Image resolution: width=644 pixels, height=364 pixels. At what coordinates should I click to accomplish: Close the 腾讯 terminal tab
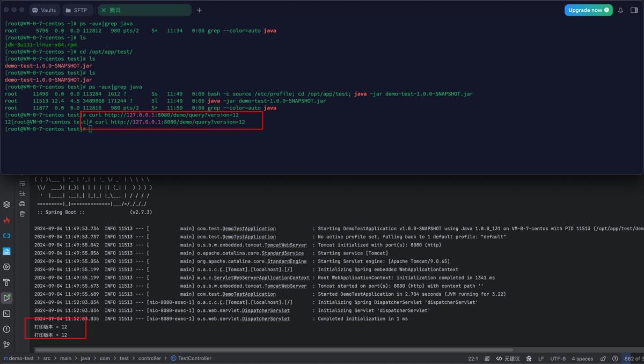[104, 10]
